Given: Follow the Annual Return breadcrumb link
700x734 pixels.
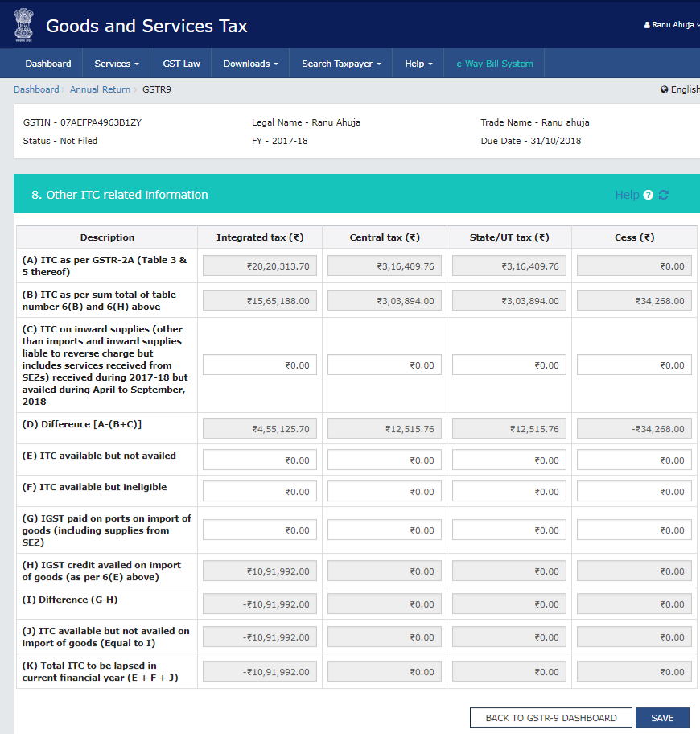Looking at the screenshot, I should (100, 89).
